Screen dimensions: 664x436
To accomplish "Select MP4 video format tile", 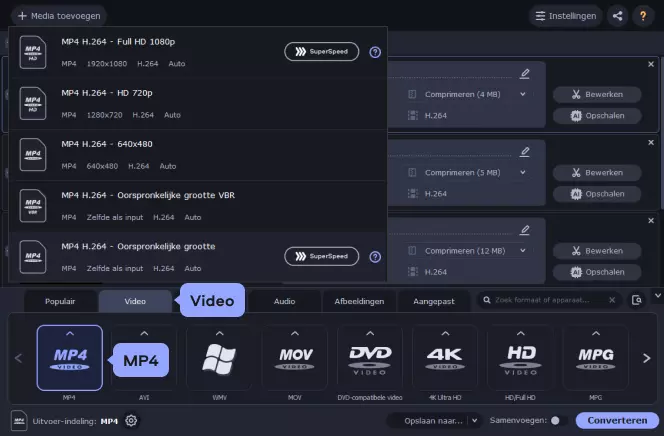I will 69,358.
